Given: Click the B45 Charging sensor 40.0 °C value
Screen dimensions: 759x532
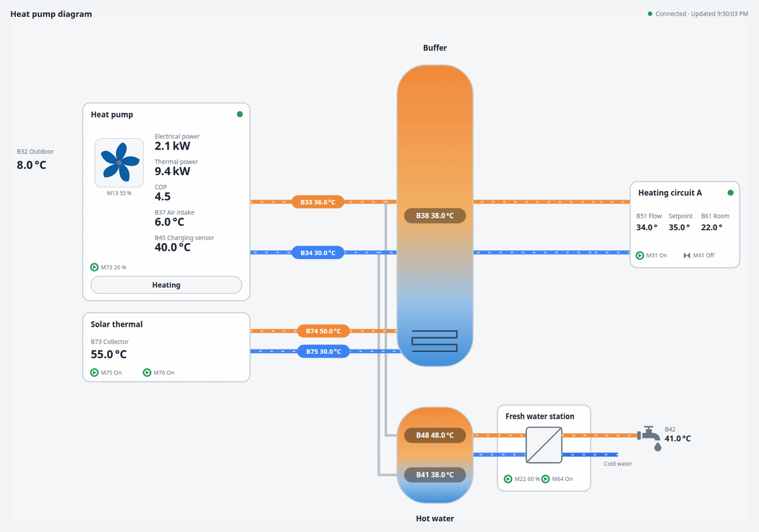Looking at the screenshot, I should (x=172, y=248).
